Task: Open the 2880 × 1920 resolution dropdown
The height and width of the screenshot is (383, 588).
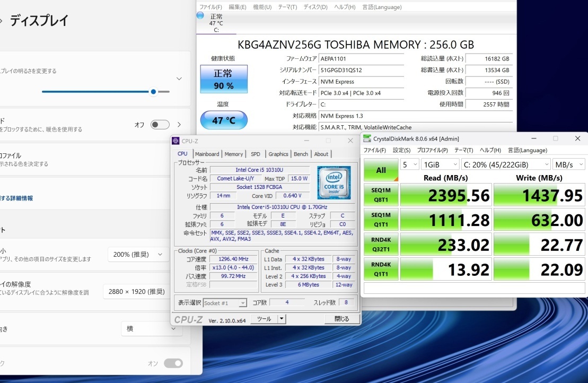Action: 136,291
